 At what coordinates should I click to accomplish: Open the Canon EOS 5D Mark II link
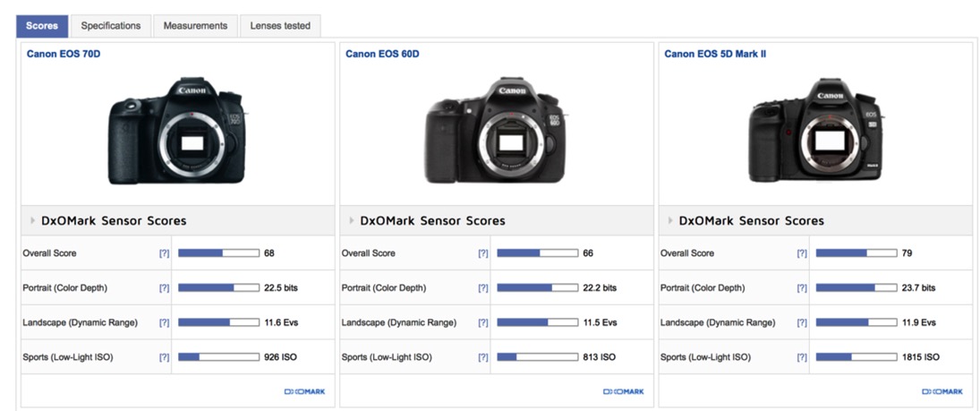pos(715,54)
